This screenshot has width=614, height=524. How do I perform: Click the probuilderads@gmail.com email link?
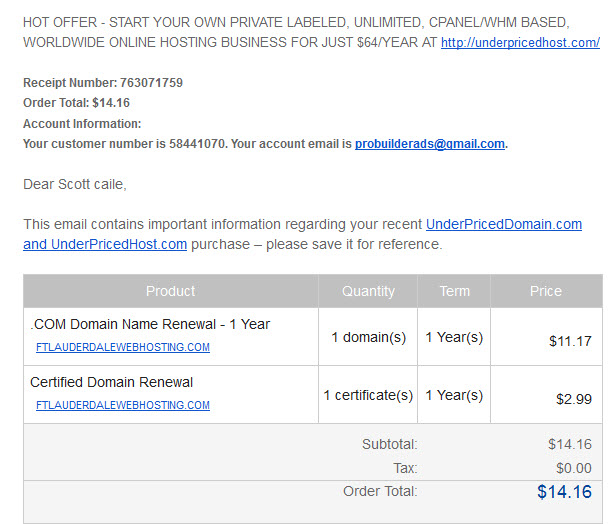coord(430,144)
